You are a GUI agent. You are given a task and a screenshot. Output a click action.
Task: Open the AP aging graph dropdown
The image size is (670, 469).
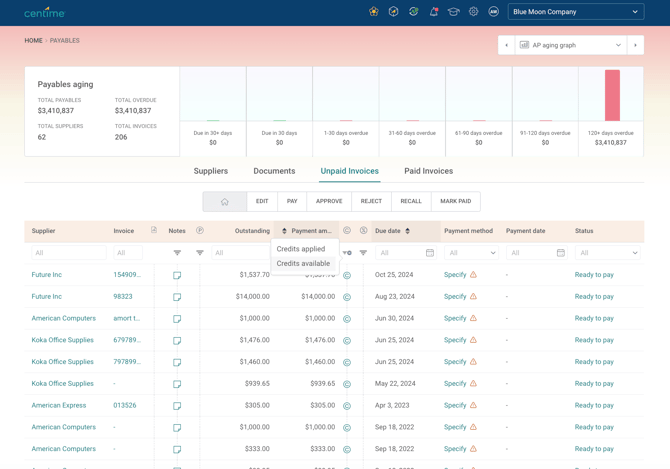point(570,45)
